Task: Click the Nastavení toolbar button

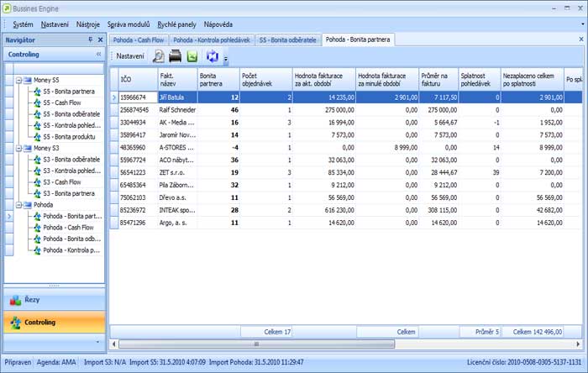Action: [x=129, y=56]
